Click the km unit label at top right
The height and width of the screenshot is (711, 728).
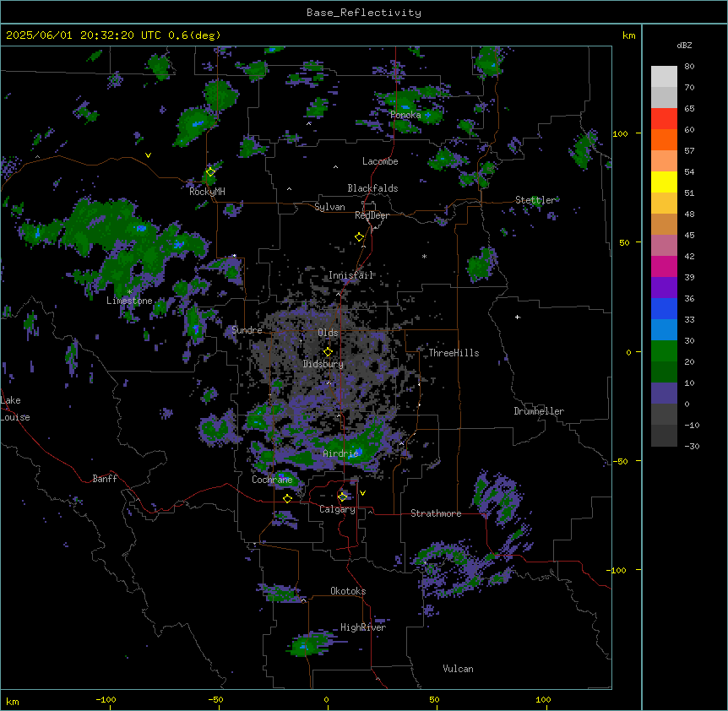[x=628, y=35]
